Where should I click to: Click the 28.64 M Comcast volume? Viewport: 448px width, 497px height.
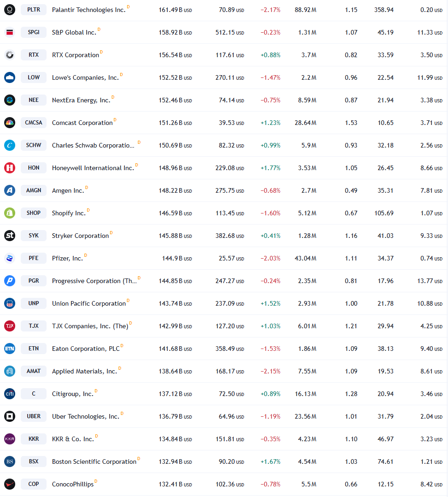(x=306, y=123)
